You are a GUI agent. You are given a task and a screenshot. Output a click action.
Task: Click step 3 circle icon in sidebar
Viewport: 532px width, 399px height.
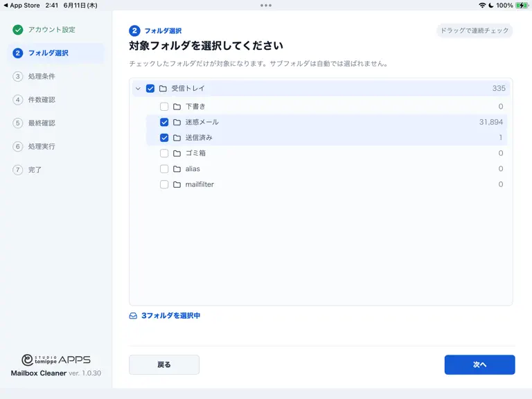point(17,76)
